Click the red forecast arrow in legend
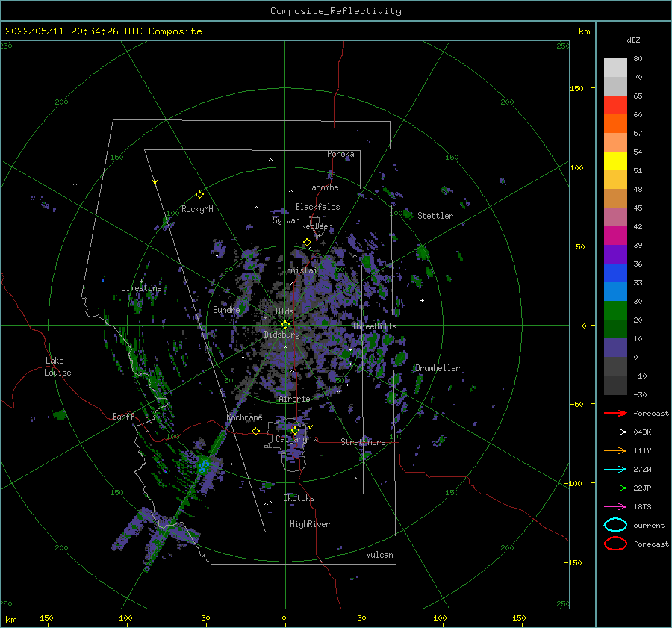 click(615, 413)
